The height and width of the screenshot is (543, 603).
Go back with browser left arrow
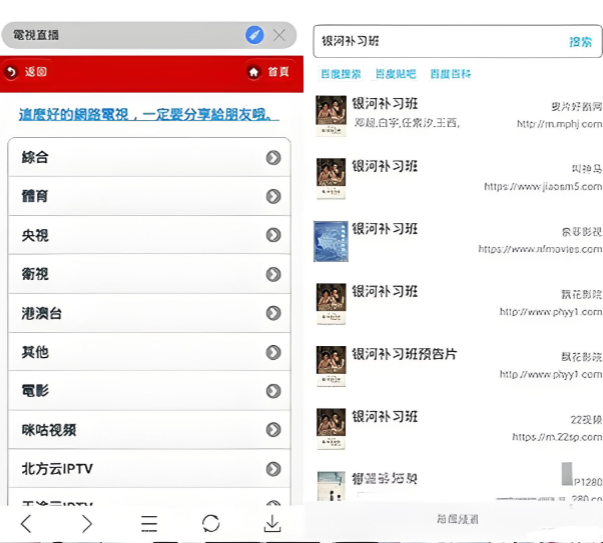pyautogui.click(x=26, y=524)
